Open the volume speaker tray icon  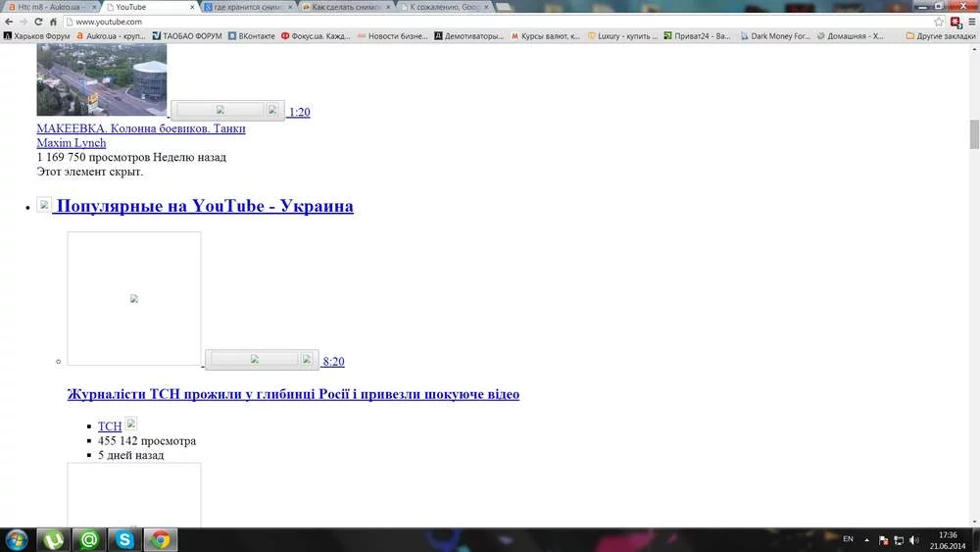point(913,540)
